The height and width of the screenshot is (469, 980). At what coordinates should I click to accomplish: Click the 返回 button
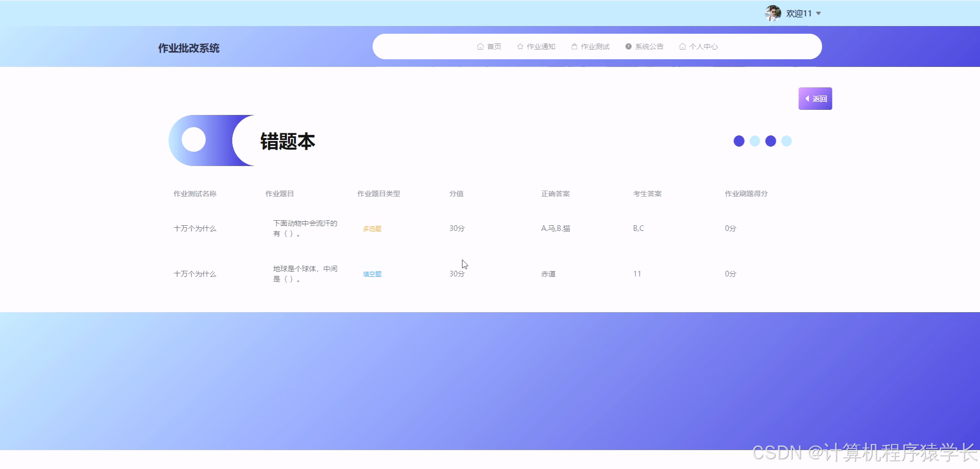[815, 98]
